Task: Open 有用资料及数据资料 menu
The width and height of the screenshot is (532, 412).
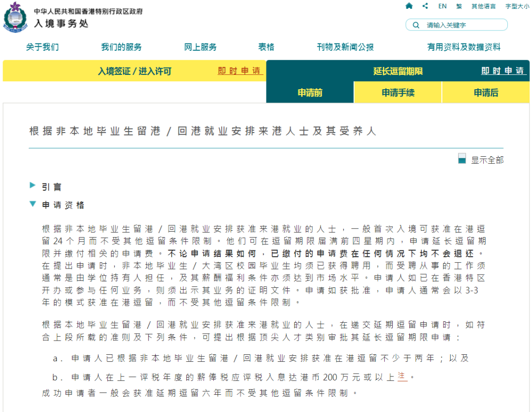Action: point(464,47)
